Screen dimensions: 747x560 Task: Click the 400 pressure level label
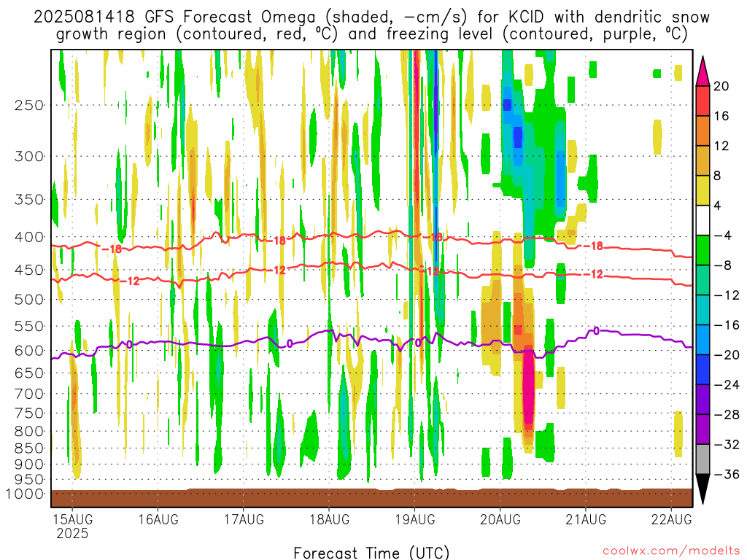29,237
